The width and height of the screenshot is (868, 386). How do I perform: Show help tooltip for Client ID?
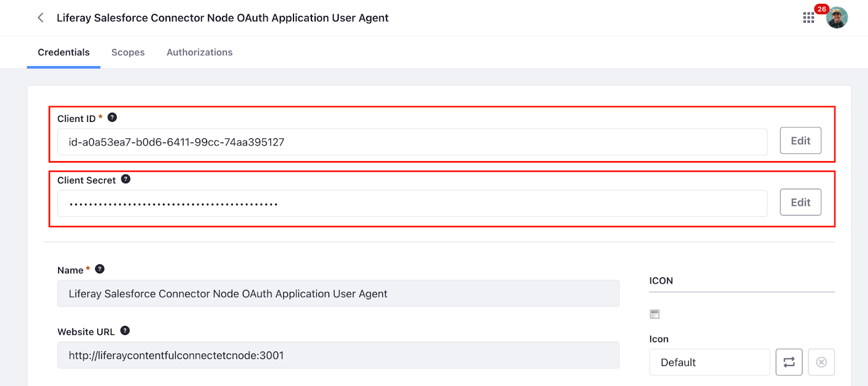pyautogui.click(x=112, y=117)
